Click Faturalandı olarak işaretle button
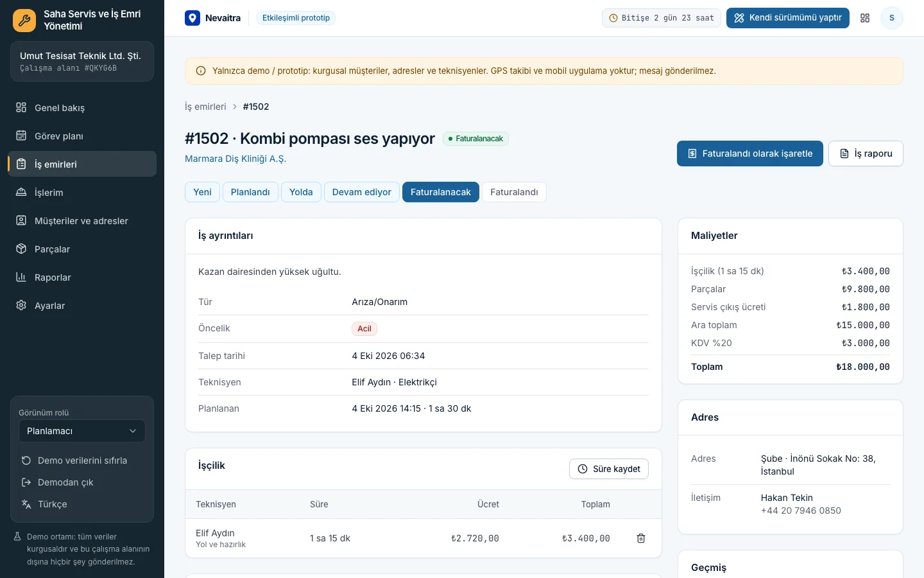The height and width of the screenshot is (578, 924). click(x=750, y=153)
